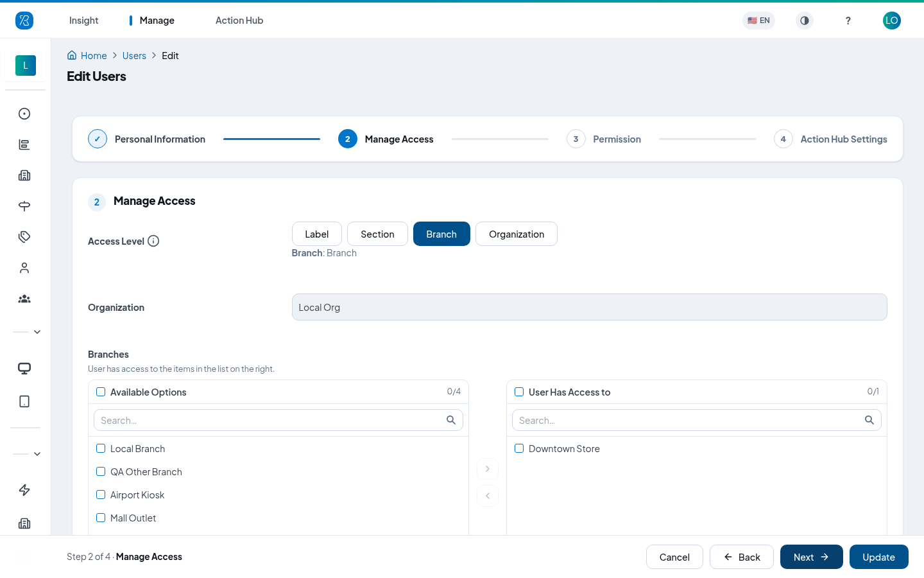Check the Airport Kiosk checkbox

tap(101, 495)
